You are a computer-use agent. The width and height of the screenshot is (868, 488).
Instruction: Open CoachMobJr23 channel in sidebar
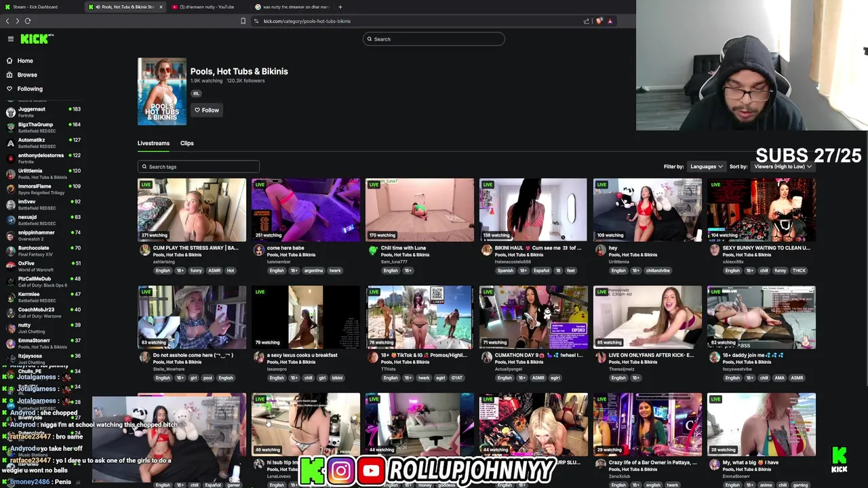[x=42, y=312]
